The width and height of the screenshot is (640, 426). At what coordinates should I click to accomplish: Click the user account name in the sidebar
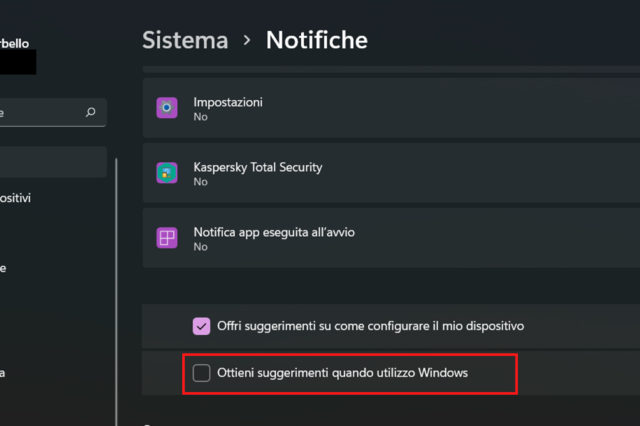coord(15,43)
